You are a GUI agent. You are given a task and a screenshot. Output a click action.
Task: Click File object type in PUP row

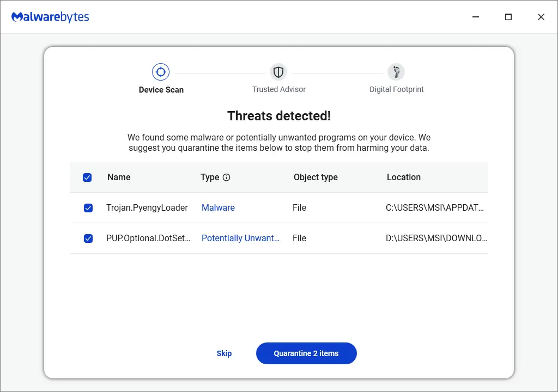299,238
